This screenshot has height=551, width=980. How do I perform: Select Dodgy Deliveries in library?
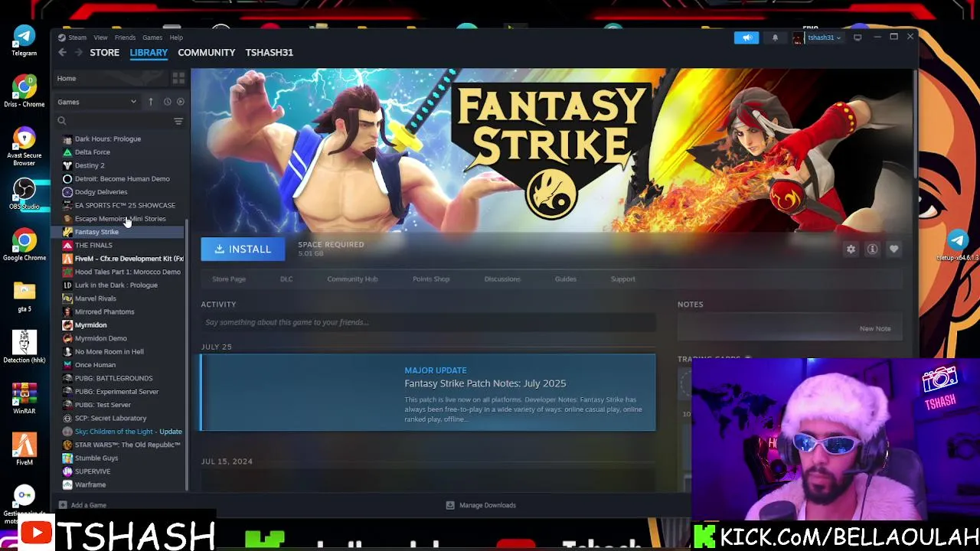pyautogui.click(x=101, y=192)
